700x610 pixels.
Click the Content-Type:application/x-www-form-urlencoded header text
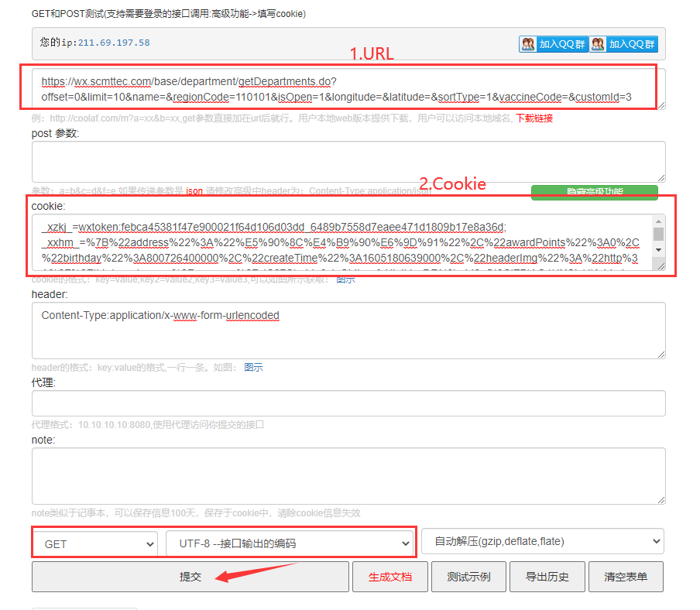[x=160, y=316]
